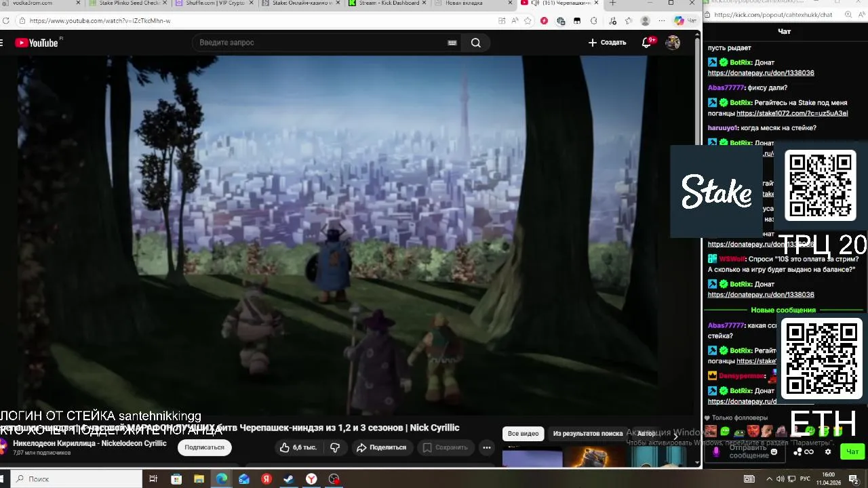This screenshot has width=868, height=488.
Task: Add page to favorites star icon
Action: coord(528,21)
